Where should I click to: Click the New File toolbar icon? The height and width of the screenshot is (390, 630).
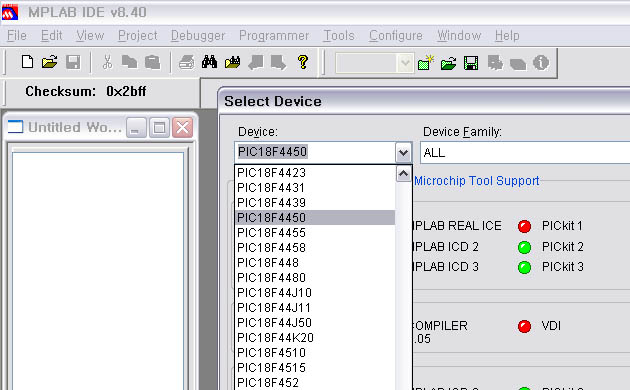point(27,62)
